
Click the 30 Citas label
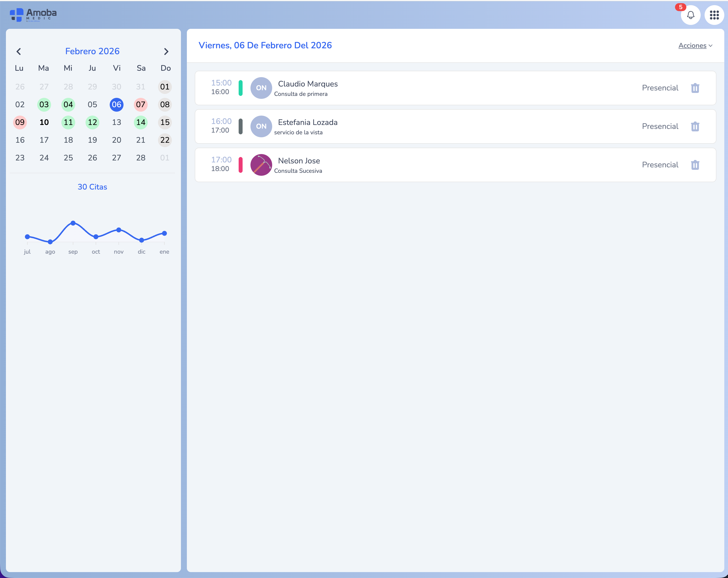click(92, 187)
